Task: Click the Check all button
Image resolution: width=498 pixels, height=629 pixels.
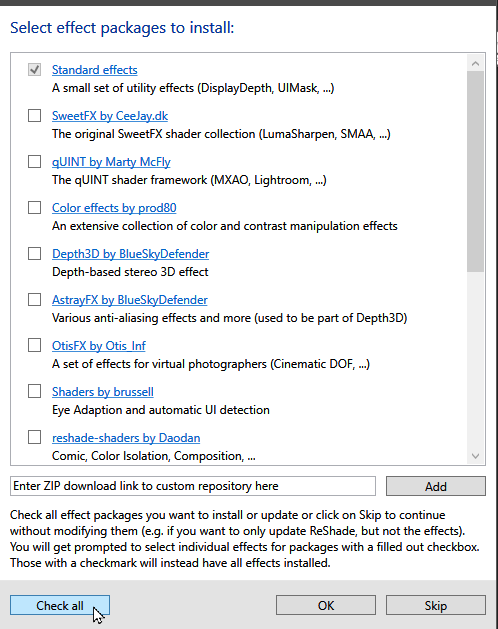Action: (x=60, y=605)
